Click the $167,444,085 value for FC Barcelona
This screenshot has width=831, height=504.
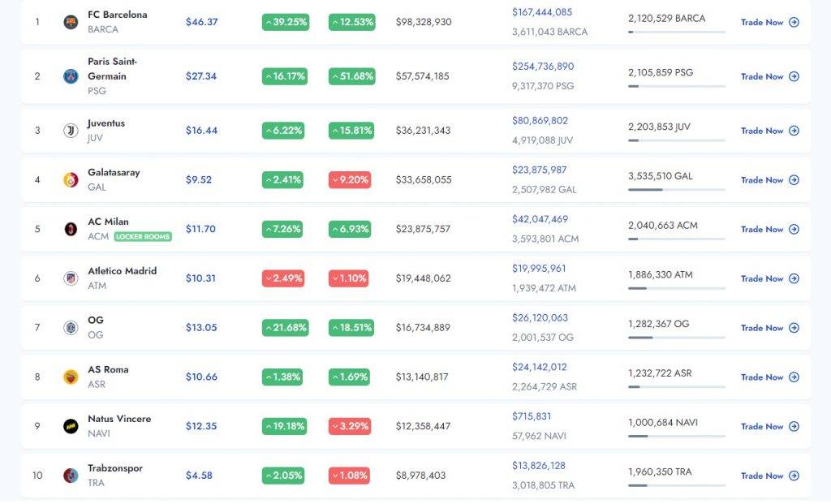pos(541,12)
